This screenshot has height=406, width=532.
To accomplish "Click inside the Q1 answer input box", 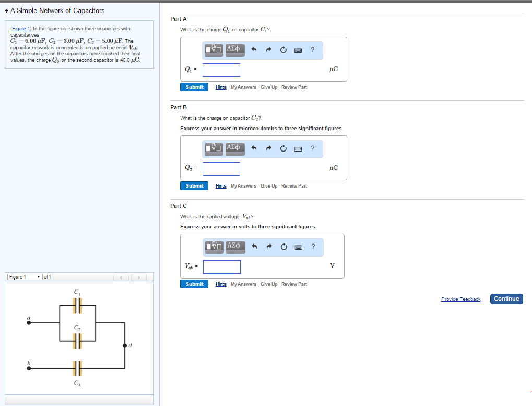I will [x=221, y=69].
